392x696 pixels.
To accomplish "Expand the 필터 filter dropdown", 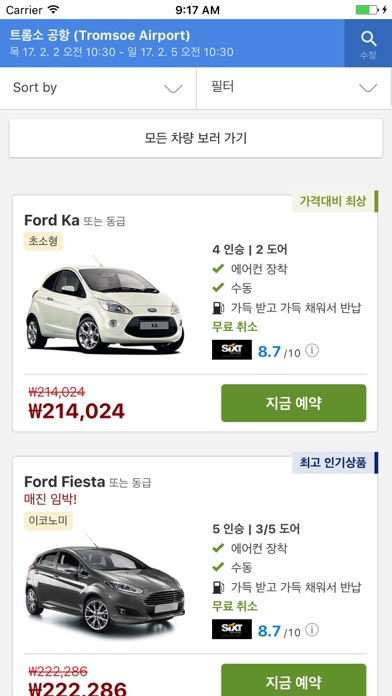I will [x=294, y=88].
